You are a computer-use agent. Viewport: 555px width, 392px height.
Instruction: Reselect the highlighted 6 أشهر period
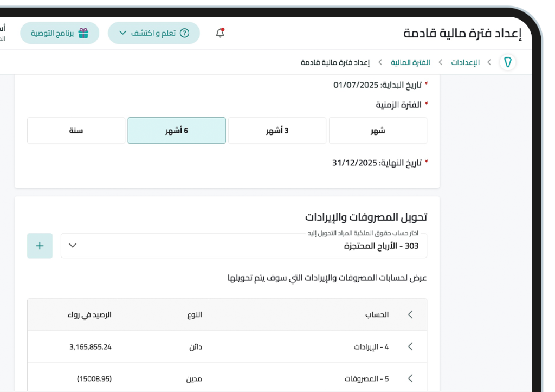176,130
